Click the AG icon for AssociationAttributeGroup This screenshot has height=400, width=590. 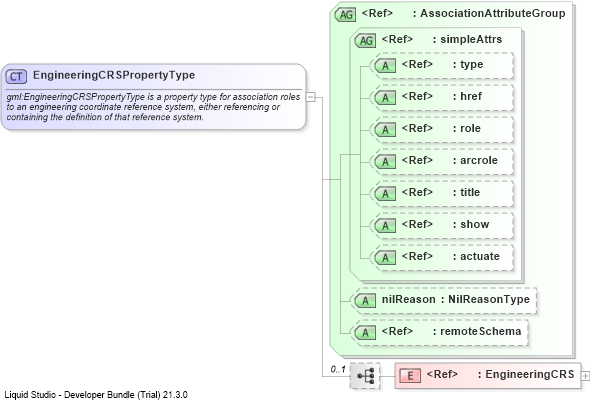pos(345,15)
